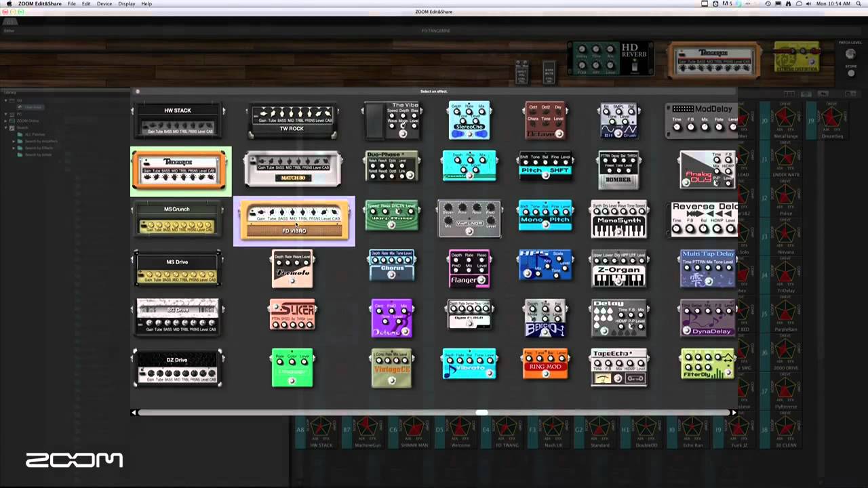Select the orange RING MOD pedal
868x488 pixels.
(x=545, y=364)
